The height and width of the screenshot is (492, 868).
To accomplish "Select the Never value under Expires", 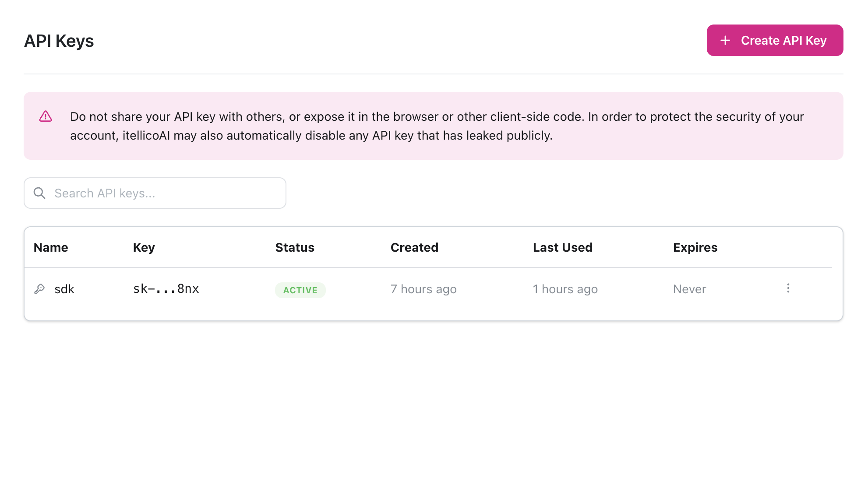I will (x=689, y=288).
